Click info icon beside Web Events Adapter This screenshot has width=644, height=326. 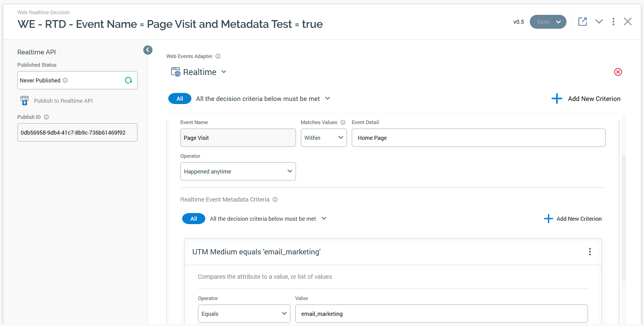click(x=218, y=56)
